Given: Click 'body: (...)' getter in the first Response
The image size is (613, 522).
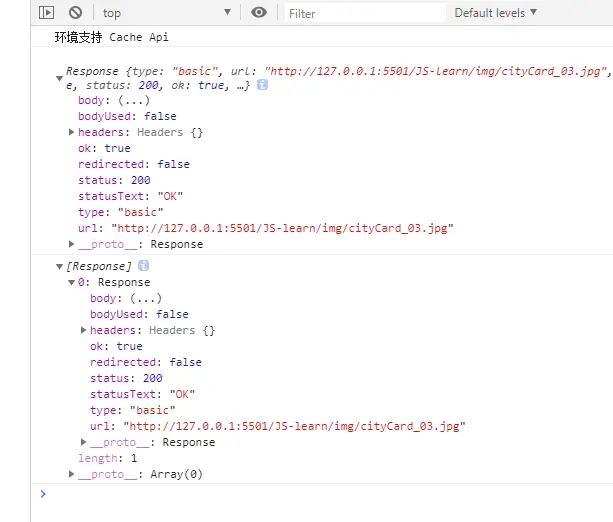Looking at the screenshot, I should pyautogui.click(x=114, y=100).
